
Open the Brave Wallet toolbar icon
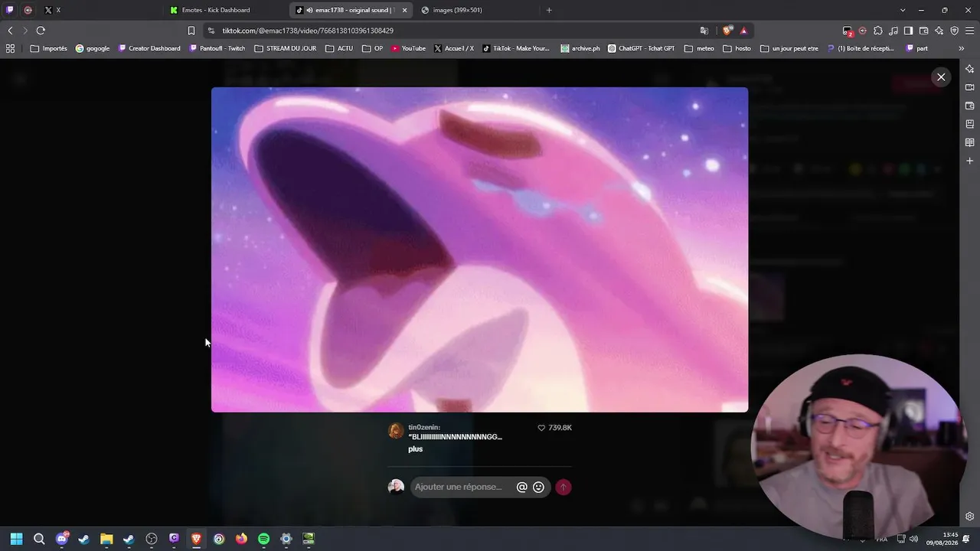pyautogui.click(x=924, y=31)
